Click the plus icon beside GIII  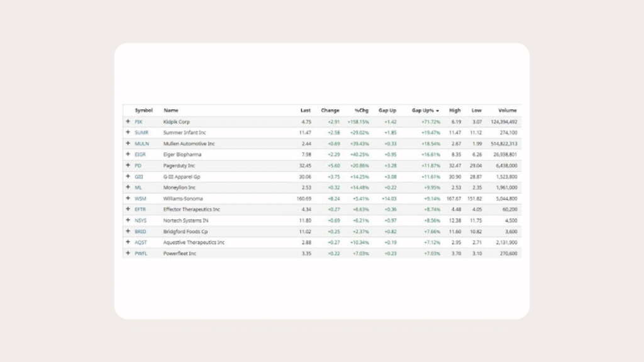tap(128, 177)
